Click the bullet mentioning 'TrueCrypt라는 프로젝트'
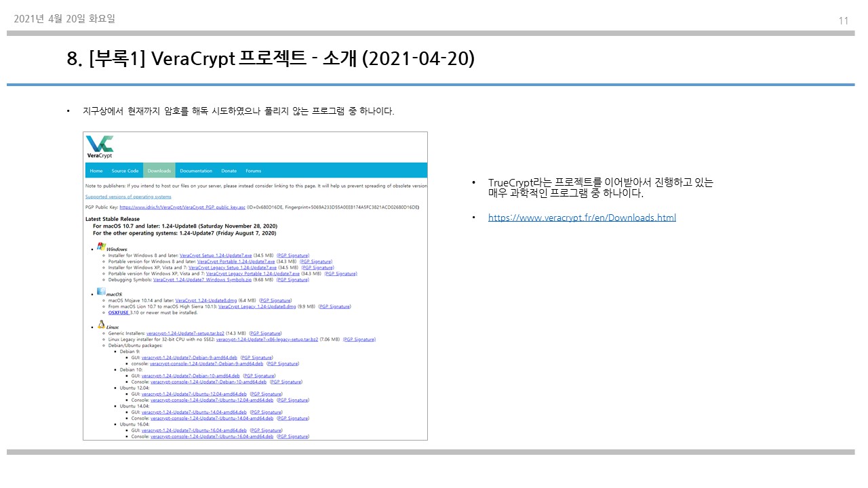This screenshot has height=488, width=868. 601,188
